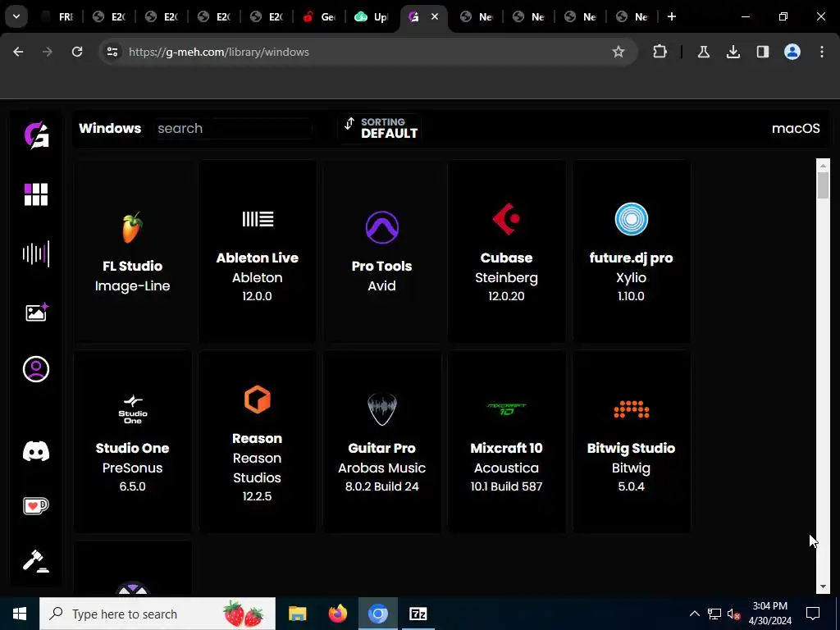Screen dimensions: 840x630
Task: Switch to the Ge browser tab
Action: (x=320, y=16)
